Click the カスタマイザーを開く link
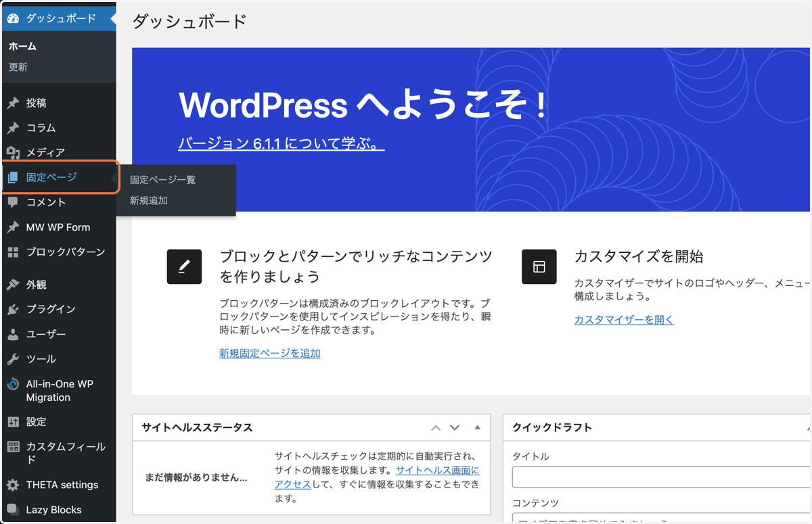812x524 pixels. coord(624,320)
